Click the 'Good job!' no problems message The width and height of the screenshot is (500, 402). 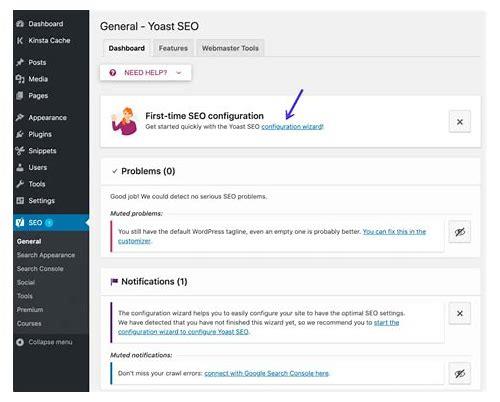tap(188, 197)
